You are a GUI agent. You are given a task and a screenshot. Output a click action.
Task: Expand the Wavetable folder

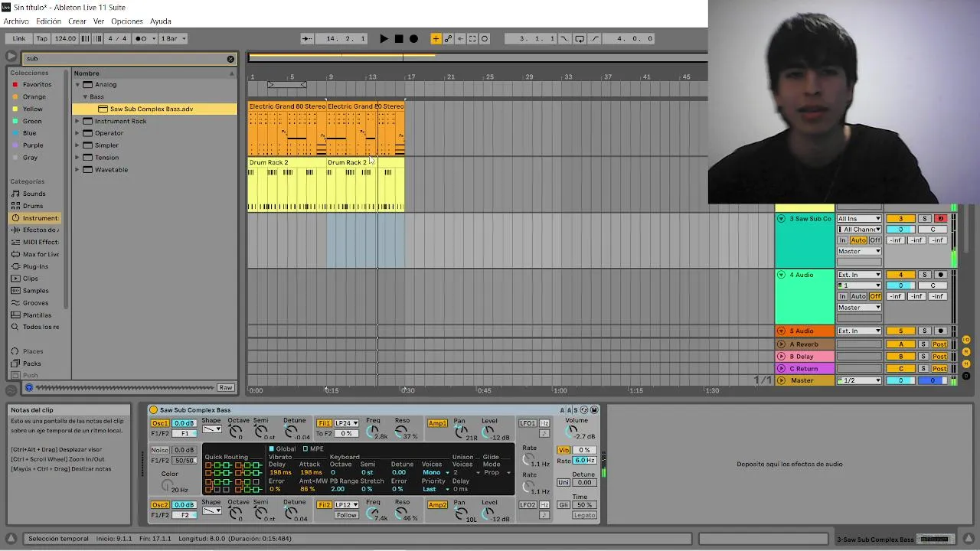click(77, 170)
